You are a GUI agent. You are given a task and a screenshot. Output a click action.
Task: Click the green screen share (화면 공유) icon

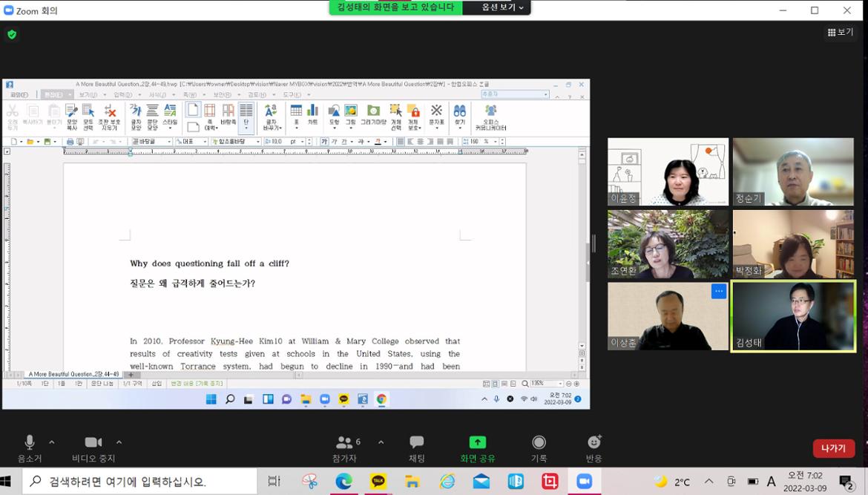[478, 443]
